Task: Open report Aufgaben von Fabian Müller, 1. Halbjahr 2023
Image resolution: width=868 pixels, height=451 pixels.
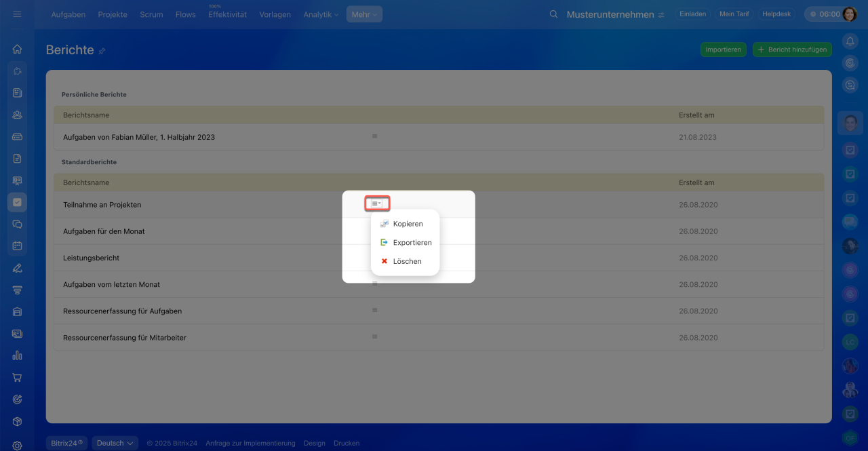Action: point(139,137)
